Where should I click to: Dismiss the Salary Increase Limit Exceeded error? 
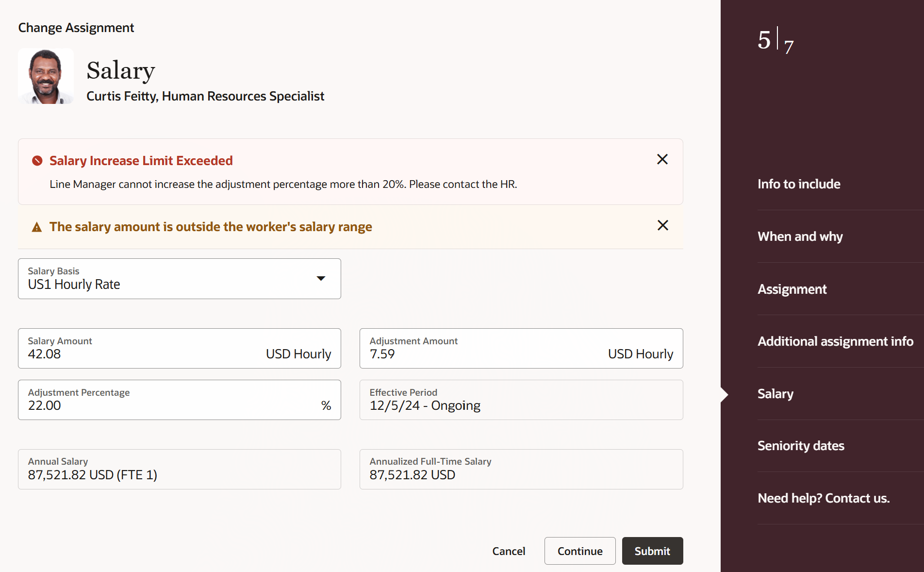pos(662,159)
